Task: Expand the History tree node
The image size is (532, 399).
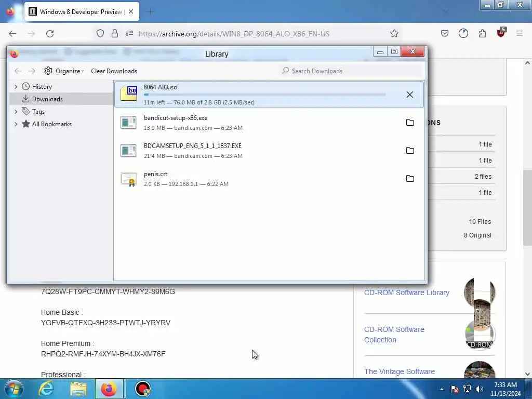Action: pos(16,87)
